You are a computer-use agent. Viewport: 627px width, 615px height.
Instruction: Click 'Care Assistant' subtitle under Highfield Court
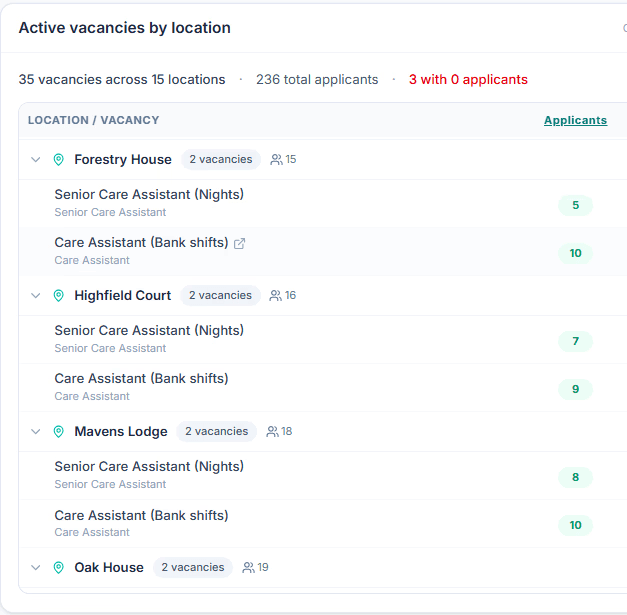pyautogui.click(x=92, y=396)
